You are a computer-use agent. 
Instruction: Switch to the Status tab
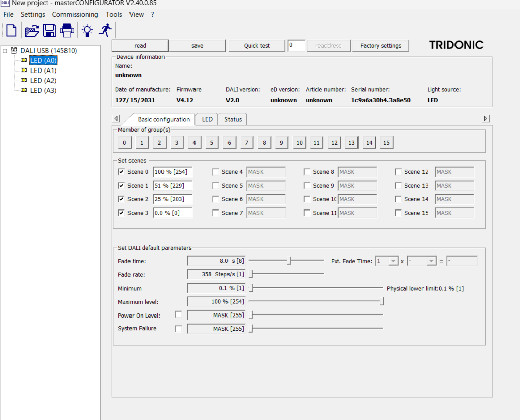tap(233, 119)
